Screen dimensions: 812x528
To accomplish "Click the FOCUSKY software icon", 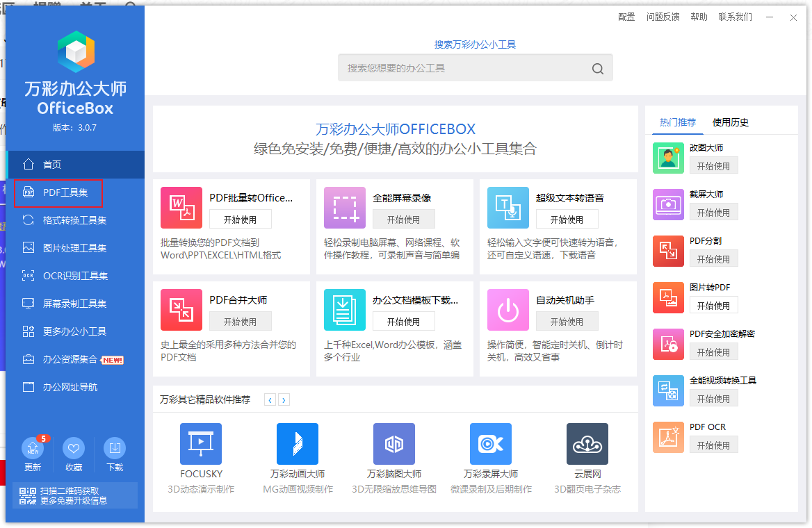I will pos(201,444).
